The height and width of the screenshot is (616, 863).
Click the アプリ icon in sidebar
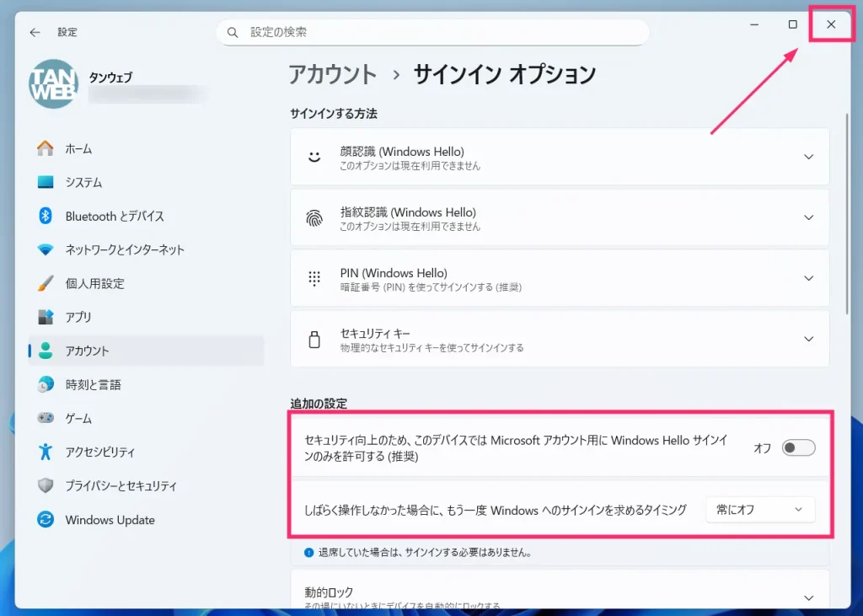coord(46,317)
